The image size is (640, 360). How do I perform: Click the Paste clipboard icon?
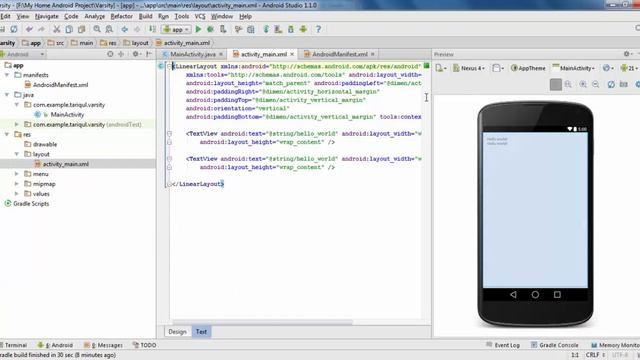point(82,29)
